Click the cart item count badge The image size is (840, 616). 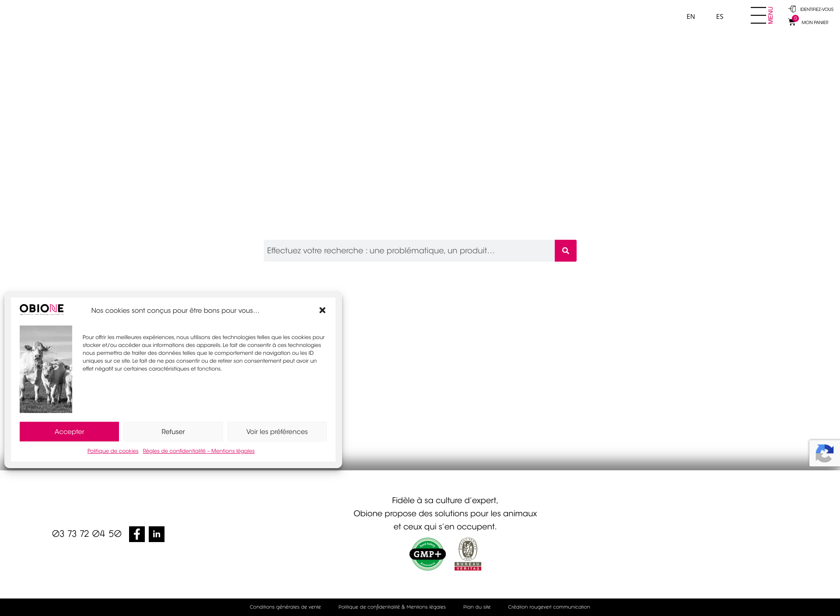point(795,18)
